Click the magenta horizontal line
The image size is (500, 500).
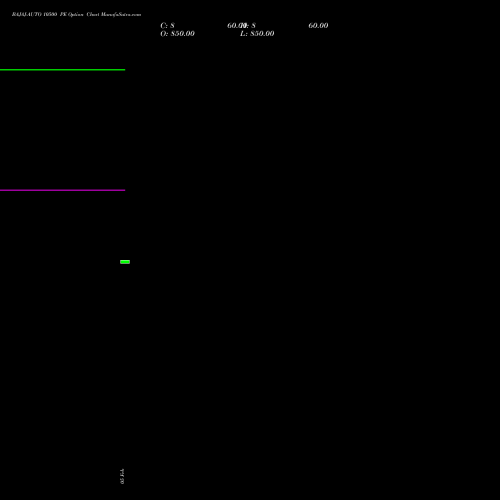(62, 190)
